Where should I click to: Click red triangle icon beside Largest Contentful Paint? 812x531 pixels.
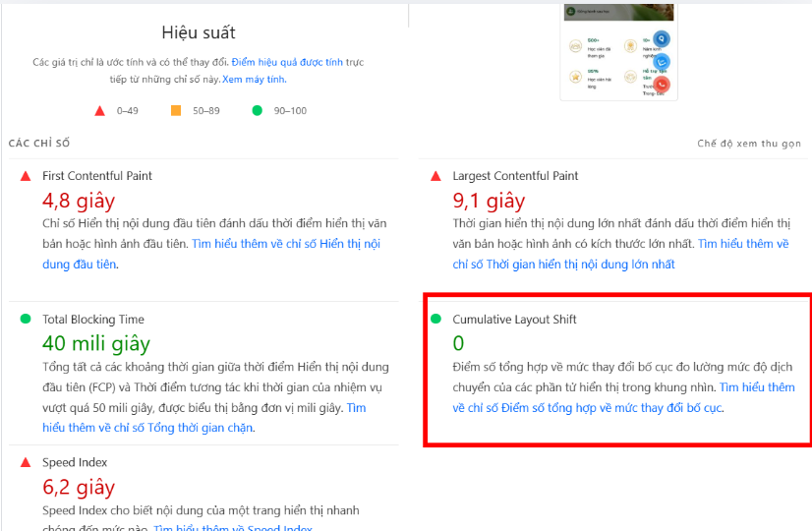pyautogui.click(x=435, y=176)
